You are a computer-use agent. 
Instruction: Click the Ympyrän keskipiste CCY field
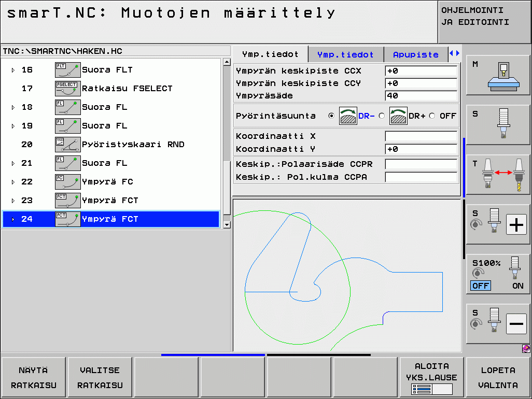(422, 83)
